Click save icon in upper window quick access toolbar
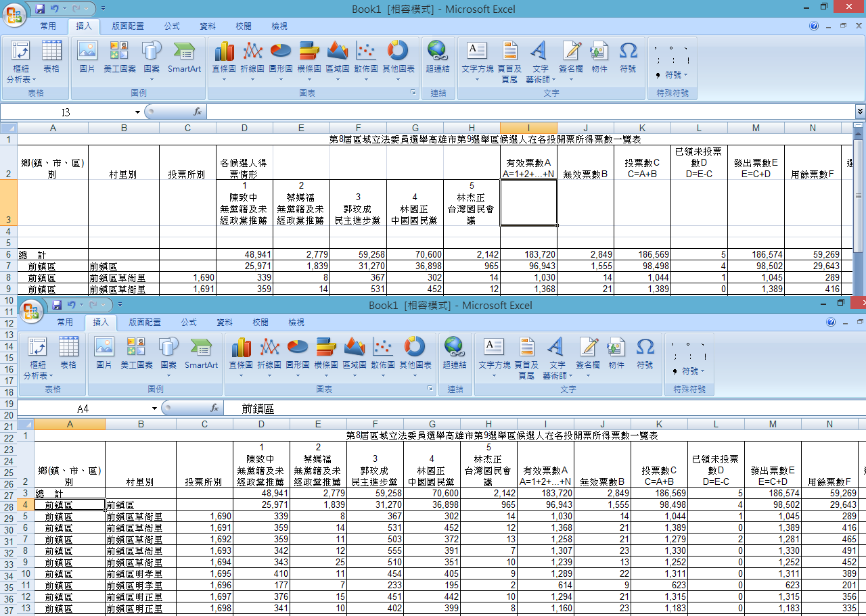 40,9
